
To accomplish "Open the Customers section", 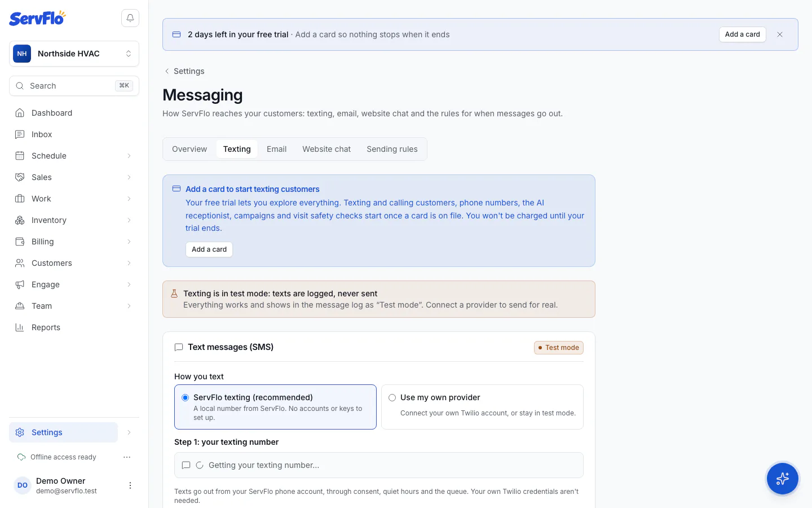I will (63, 263).
